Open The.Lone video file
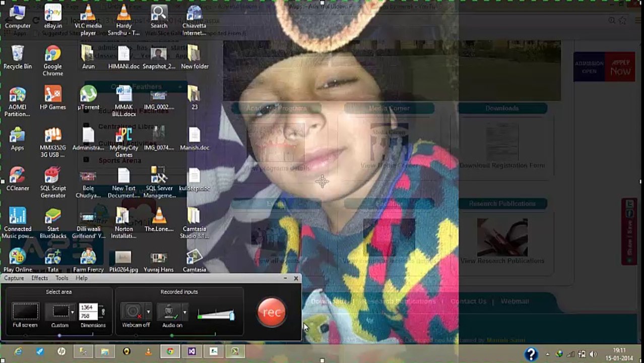 (x=159, y=220)
